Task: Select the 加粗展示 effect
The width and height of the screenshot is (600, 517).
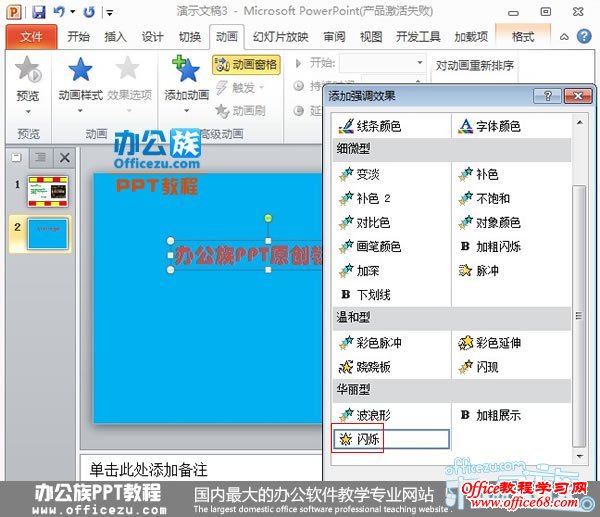Action: click(510, 415)
